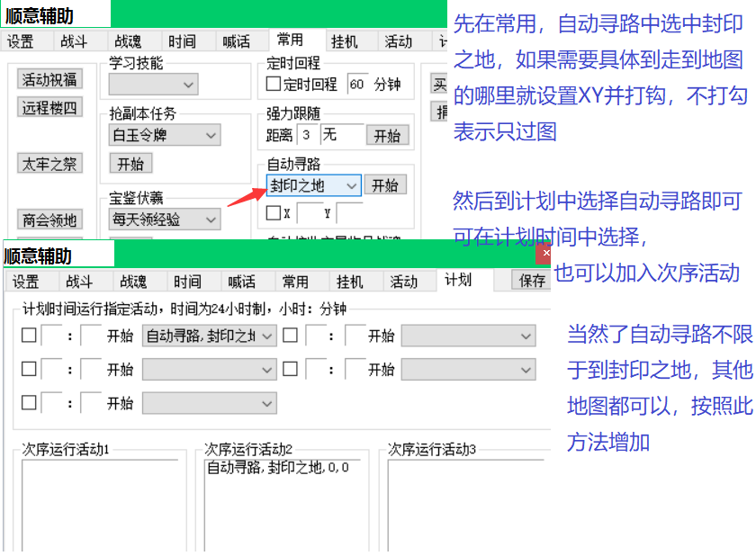Click 开始 in the 强力跟随 group
The image size is (756, 556).
tap(387, 135)
